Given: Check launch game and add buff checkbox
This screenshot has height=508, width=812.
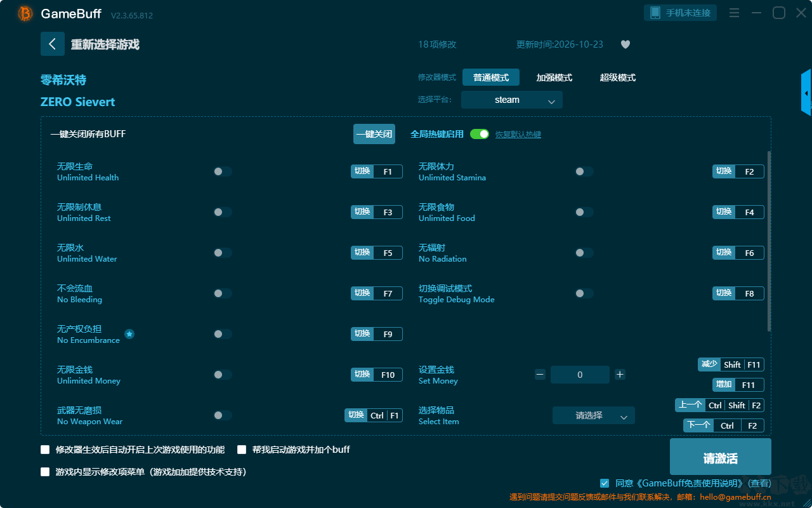Looking at the screenshot, I should tap(242, 450).
